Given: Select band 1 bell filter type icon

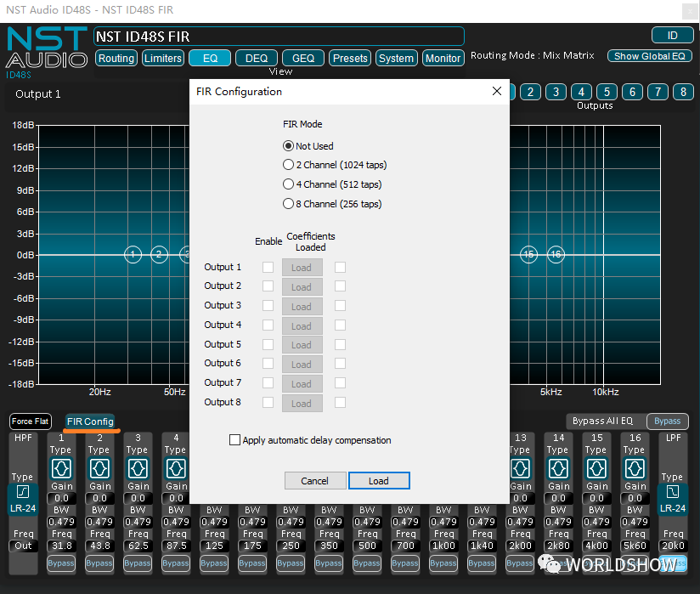Looking at the screenshot, I should [x=61, y=468].
